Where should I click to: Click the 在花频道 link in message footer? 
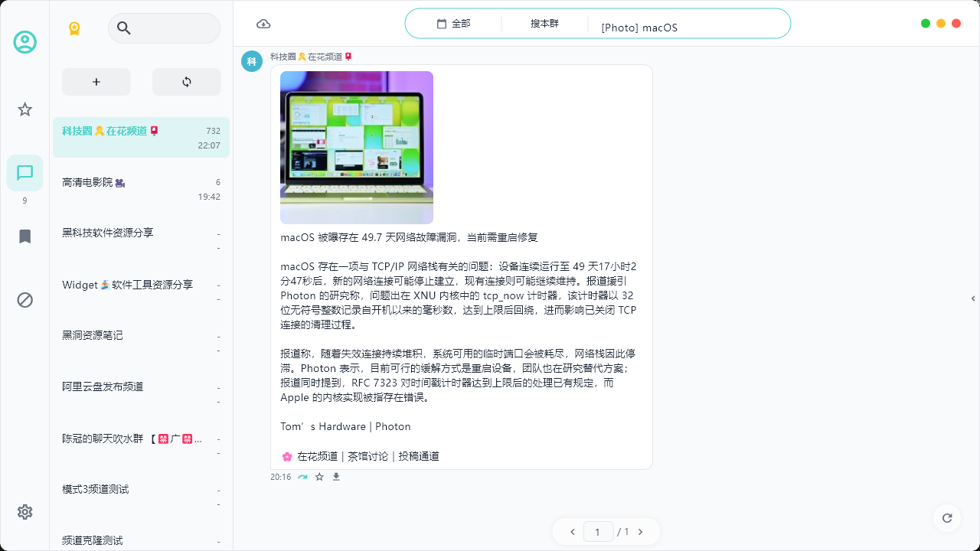[317, 456]
